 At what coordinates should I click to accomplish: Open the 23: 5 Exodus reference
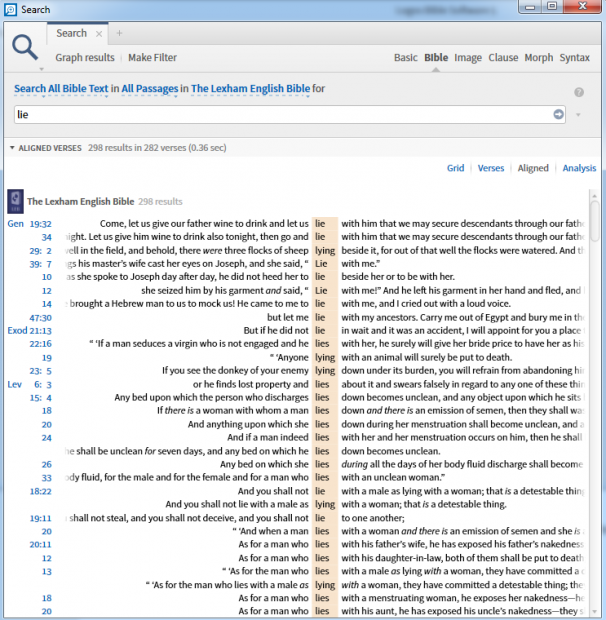40,371
